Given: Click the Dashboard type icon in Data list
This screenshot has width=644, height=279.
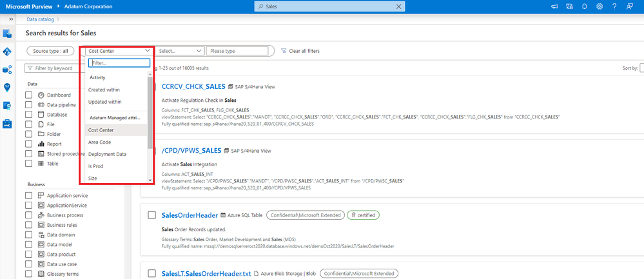Looking at the screenshot, I should coord(41,95).
